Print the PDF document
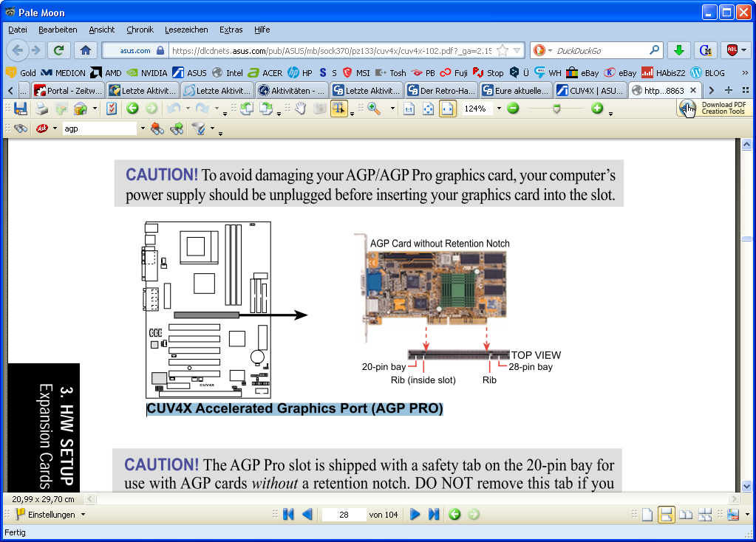Viewport: 756px width, 542px height. tap(41, 109)
